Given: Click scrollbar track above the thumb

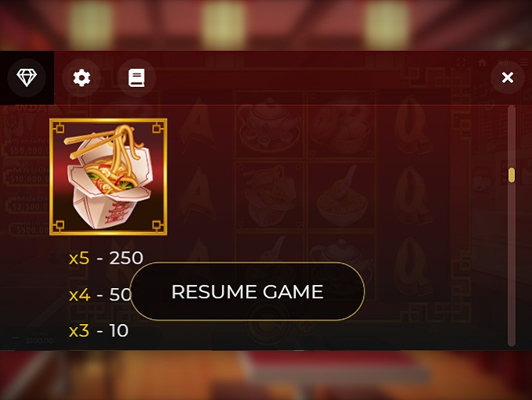Looking at the screenshot, I should [x=512, y=137].
